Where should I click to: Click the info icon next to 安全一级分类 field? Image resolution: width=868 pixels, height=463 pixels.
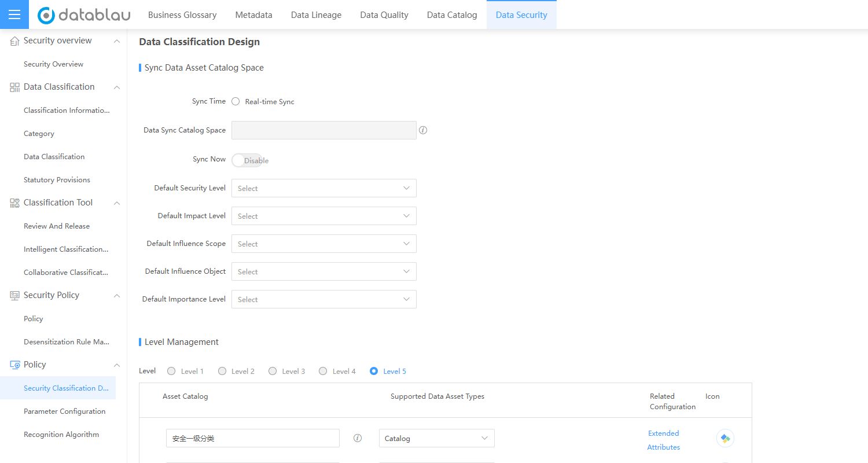click(358, 438)
